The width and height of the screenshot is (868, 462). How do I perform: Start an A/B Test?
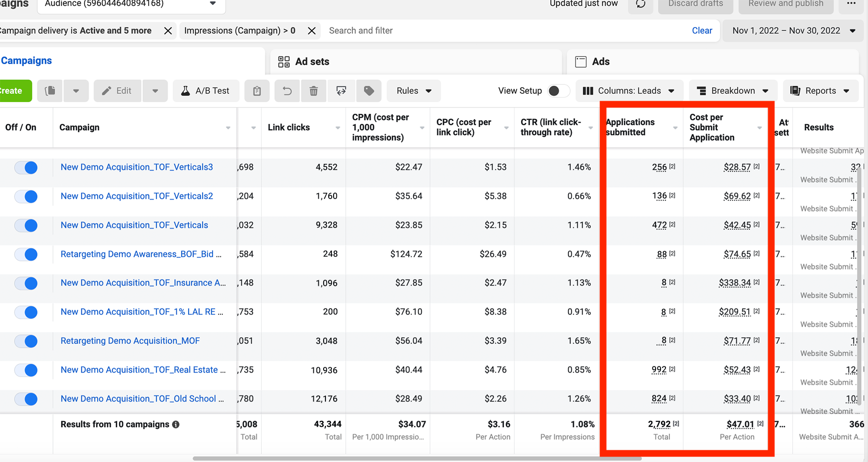coord(206,91)
